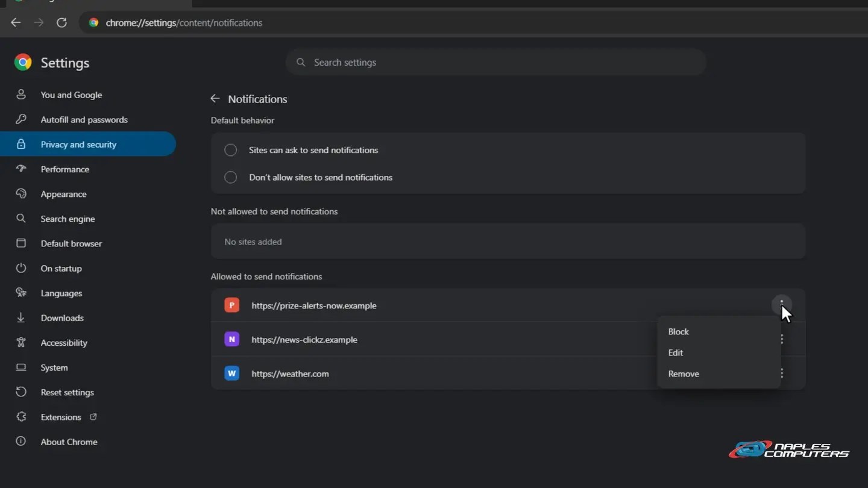Image resolution: width=868 pixels, height=488 pixels.
Task: Click the https://news-clickz.example entry
Action: [x=304, y=340]
